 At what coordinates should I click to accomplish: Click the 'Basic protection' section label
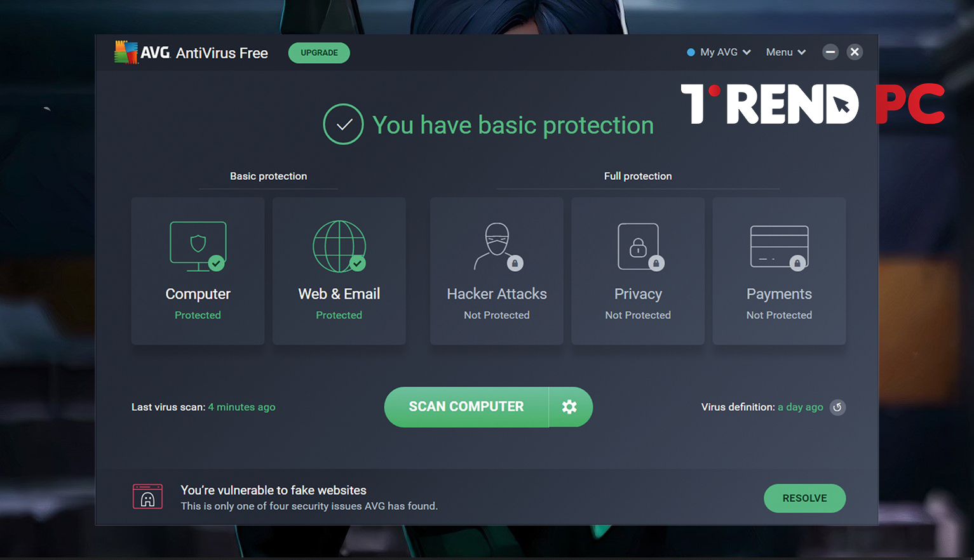point(268,176)
